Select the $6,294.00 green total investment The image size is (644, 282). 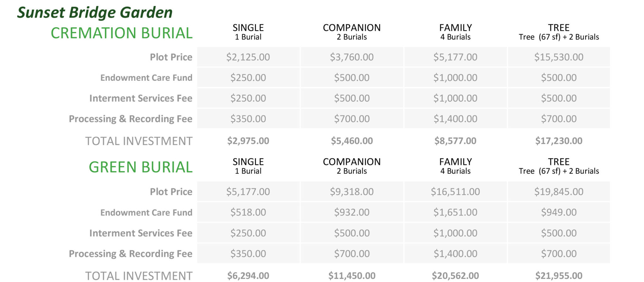tap(248, 276)
